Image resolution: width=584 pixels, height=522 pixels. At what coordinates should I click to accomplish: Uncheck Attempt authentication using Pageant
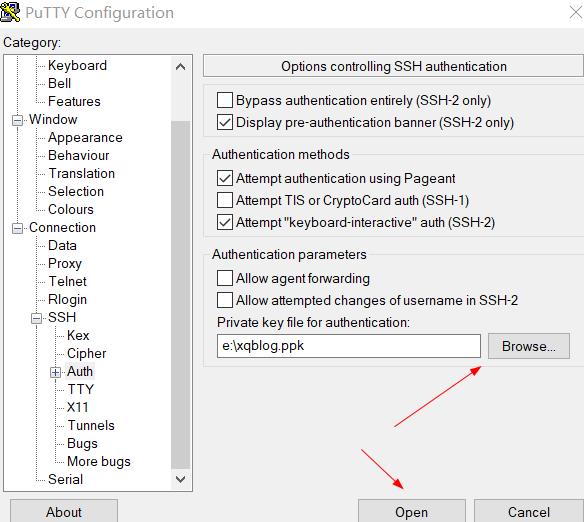pyautogui.click(x=225, y=178)
